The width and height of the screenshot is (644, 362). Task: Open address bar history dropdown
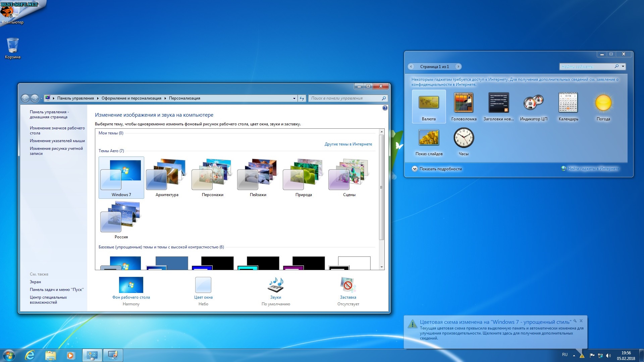coord(294,98)
